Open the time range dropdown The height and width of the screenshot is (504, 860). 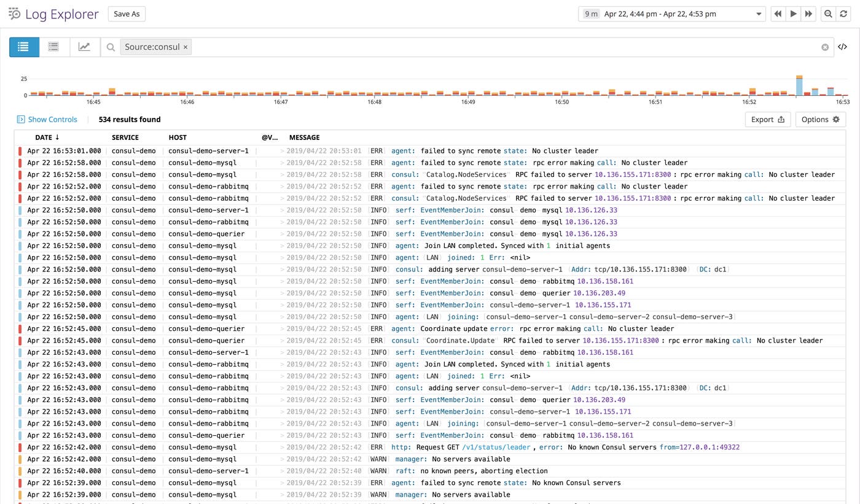(759, 14)
